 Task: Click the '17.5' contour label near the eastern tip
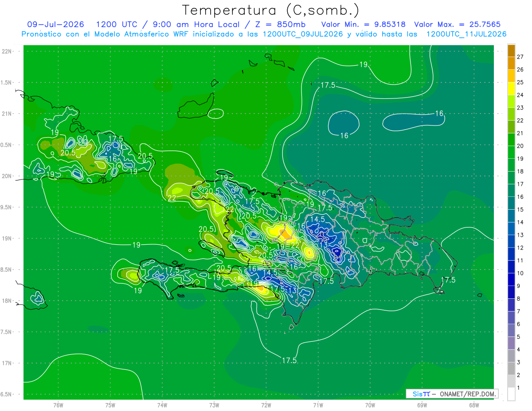pyautogui.click(x=449, y=280)
